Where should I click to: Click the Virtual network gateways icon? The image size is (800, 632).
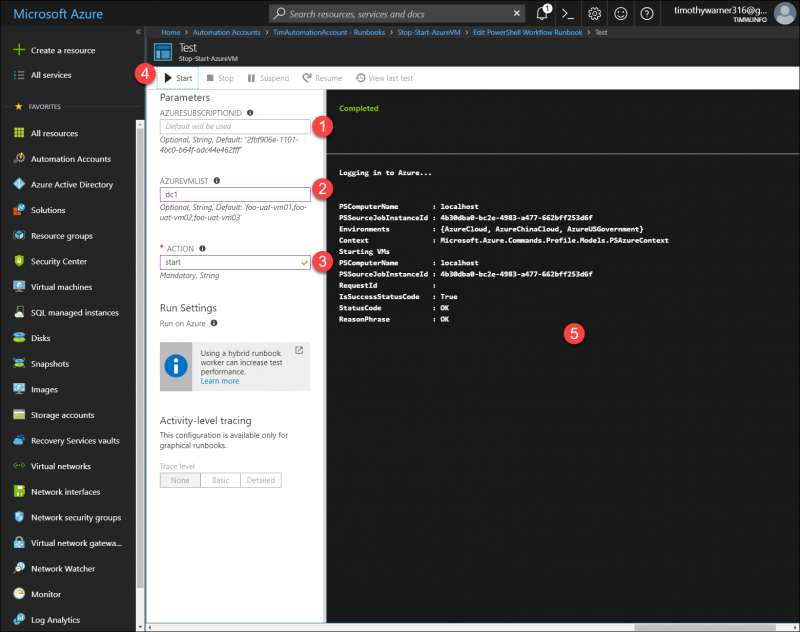click(19, 543)
